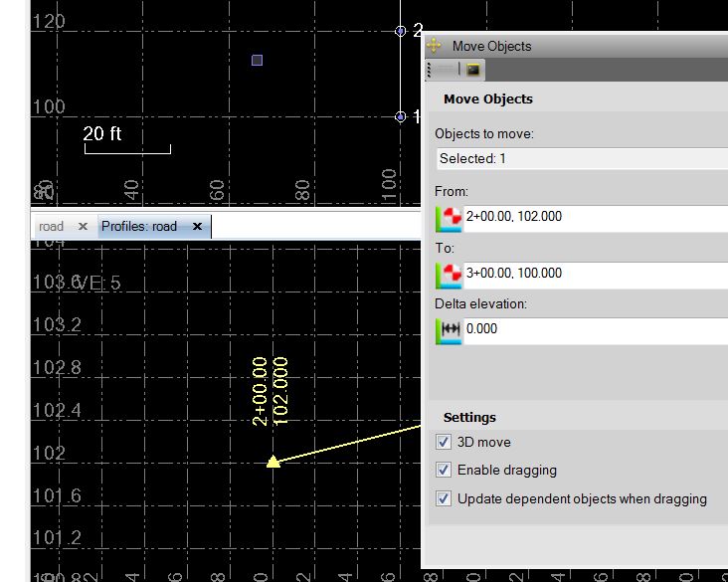Click the 102.8 elevation axis label

pyautogui.click(x=57, y=367)
